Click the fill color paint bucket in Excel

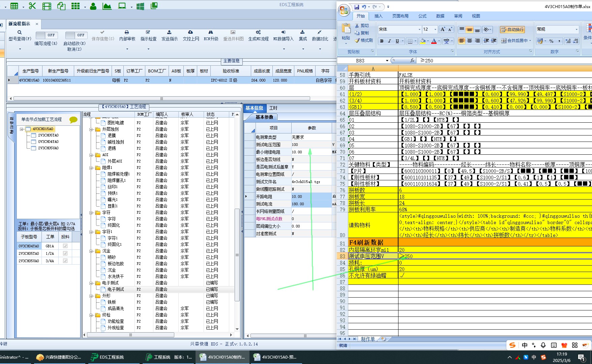click(x=423, y=41)
